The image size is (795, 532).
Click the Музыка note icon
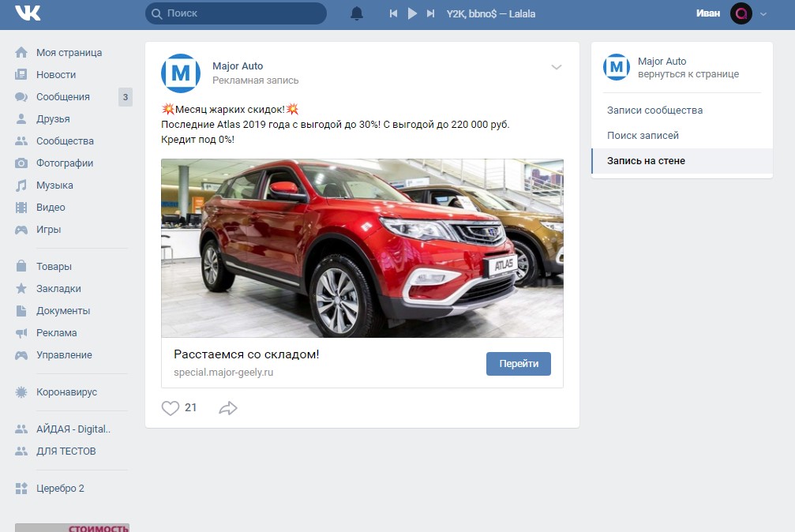pos(21,185)
